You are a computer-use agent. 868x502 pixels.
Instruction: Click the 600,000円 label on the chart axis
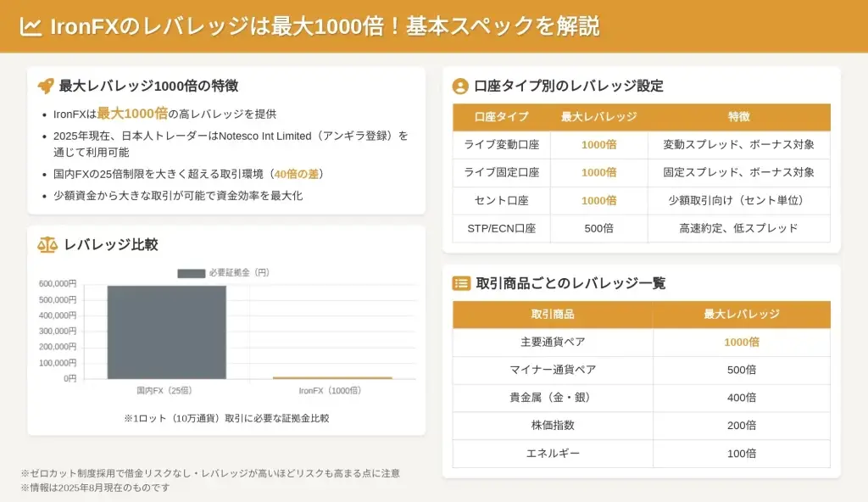click(58, 284)
